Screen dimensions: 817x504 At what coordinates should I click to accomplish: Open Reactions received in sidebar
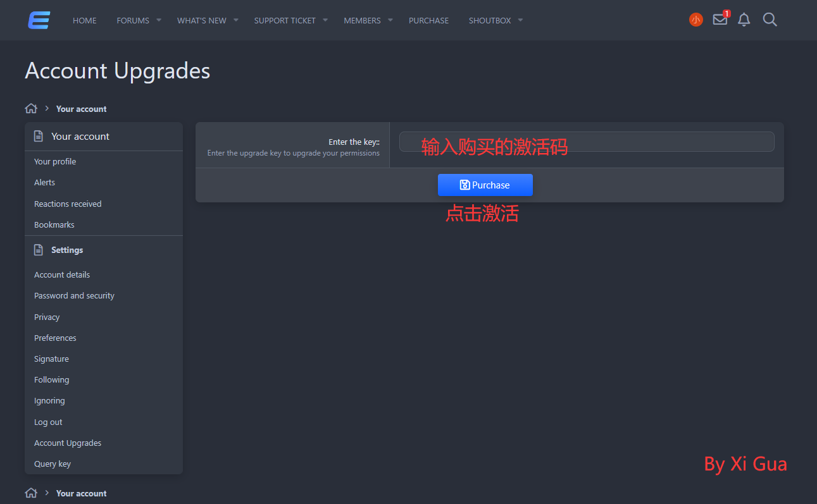(68, 204)
